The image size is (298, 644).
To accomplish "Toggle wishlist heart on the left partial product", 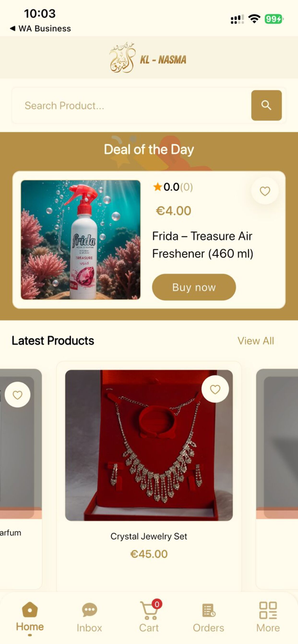I will tap(17, 394).
